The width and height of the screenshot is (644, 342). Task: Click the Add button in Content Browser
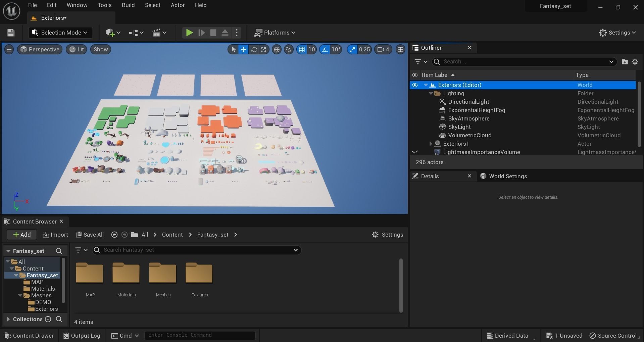click(x=22, y=235)
